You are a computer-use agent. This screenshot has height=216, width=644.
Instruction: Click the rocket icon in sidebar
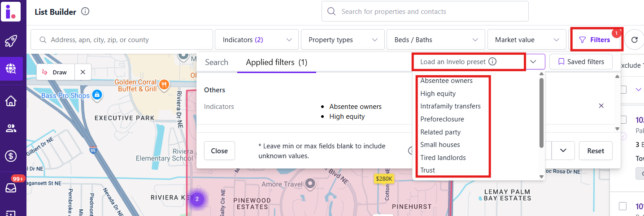click(11, 42)
